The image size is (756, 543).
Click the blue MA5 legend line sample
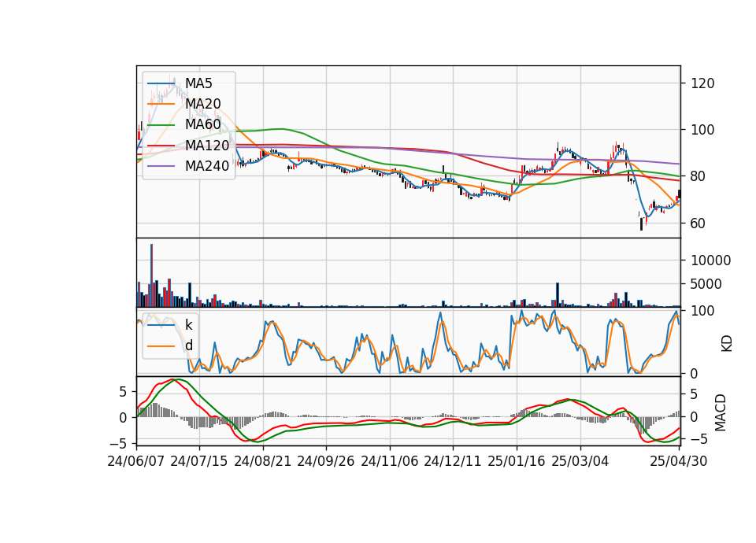click(x=161, y=83)
